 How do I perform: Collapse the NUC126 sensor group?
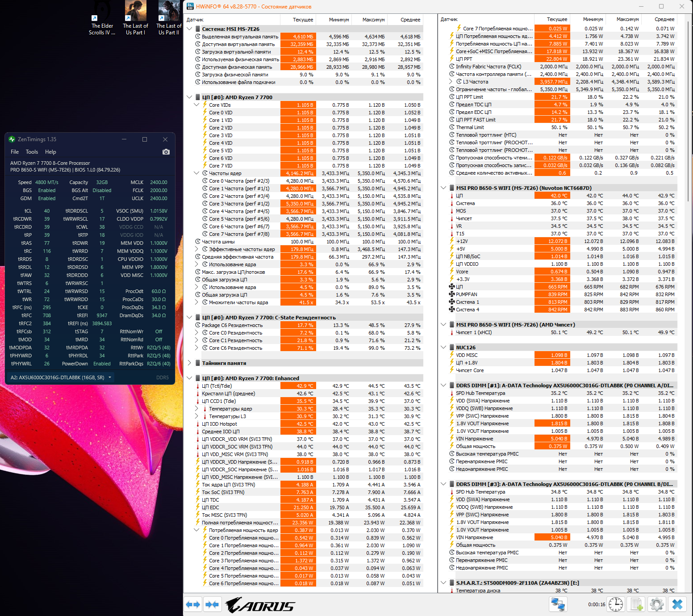pos(443,348)
